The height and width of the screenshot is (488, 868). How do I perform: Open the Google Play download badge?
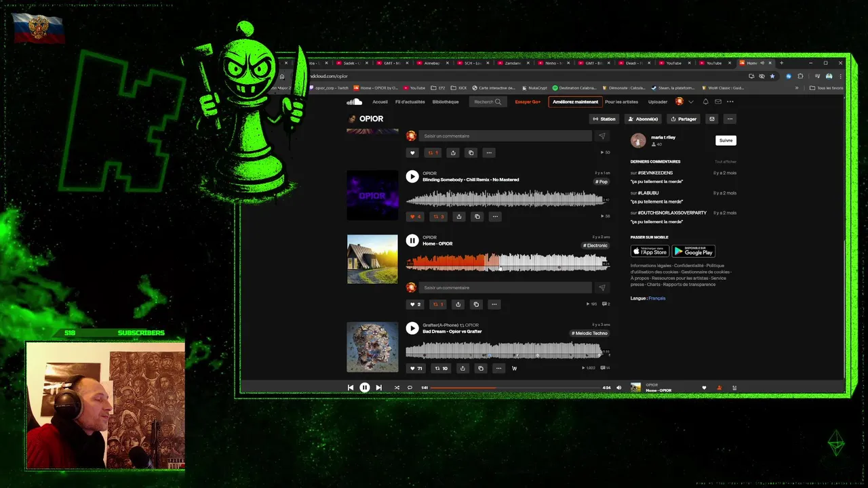coord(693,251)
